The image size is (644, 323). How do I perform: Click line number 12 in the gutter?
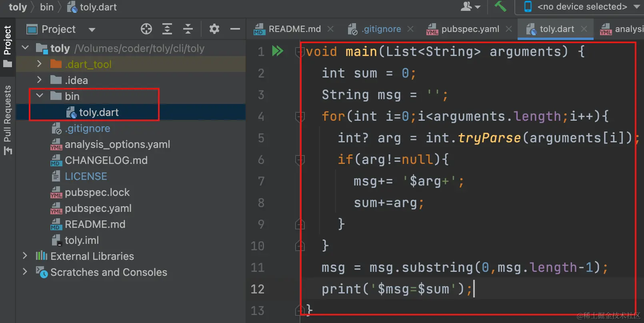point(258,289)
